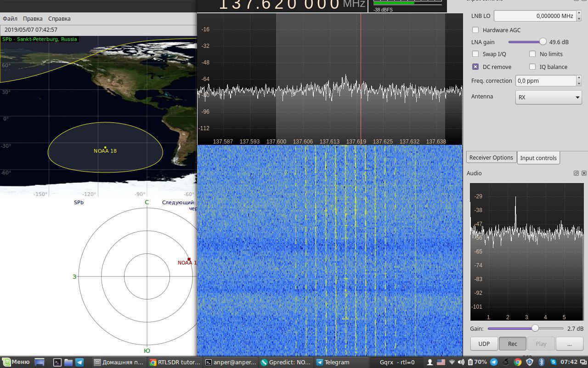Increase LNB LO with up arrow
Image resolution: width=588 pixels, height=368 pixels.
tap(579, 13)
